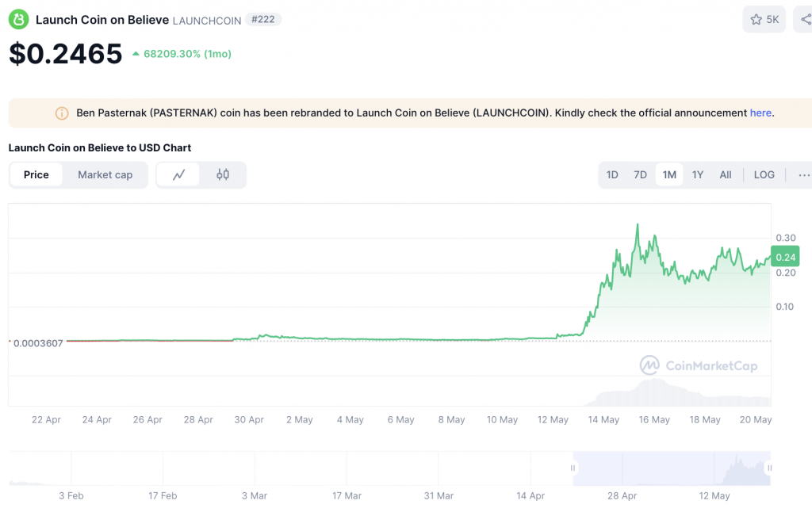Click the 8 May x-axis label

(x=451, y=419)
